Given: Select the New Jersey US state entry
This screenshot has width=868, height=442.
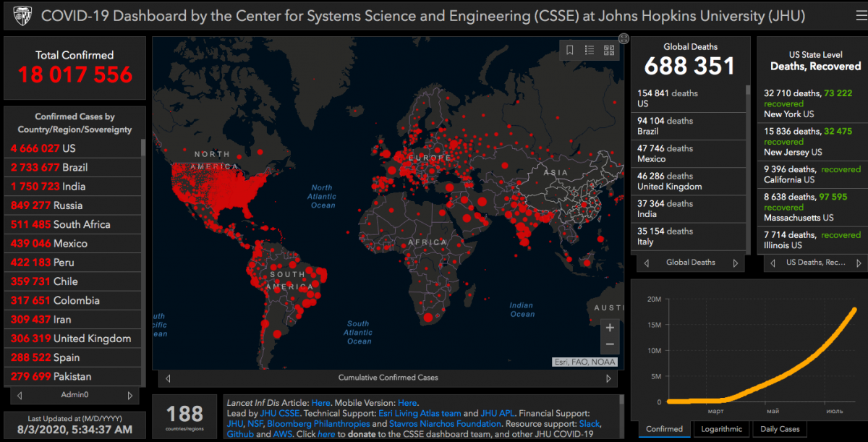Looking at the screenshot, I should pos(812,142).
